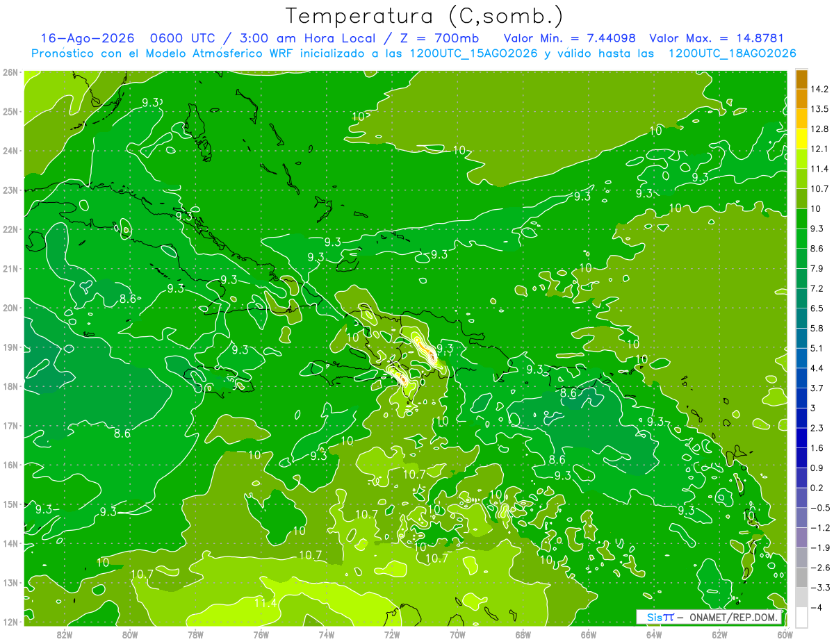Click the '11.4' contour label on the map

click(265, 602)
